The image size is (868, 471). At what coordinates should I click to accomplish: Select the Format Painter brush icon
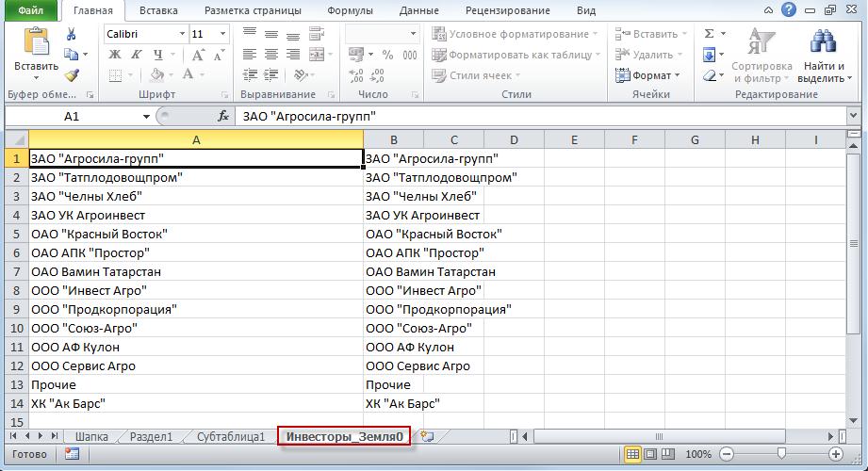click(72, 74)
